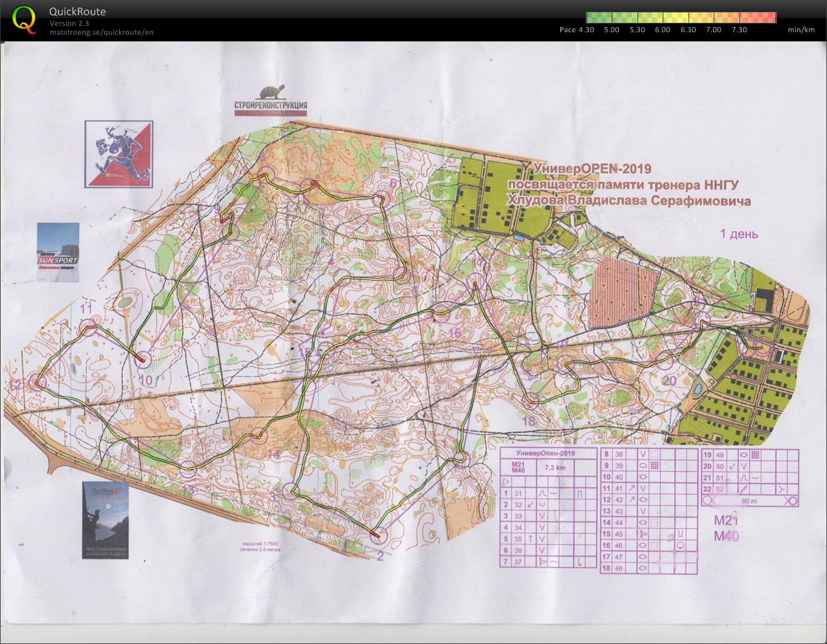Screen dimensions: 827x644
Task: Click the "1 день" day label
Action: tap(739, 234)
